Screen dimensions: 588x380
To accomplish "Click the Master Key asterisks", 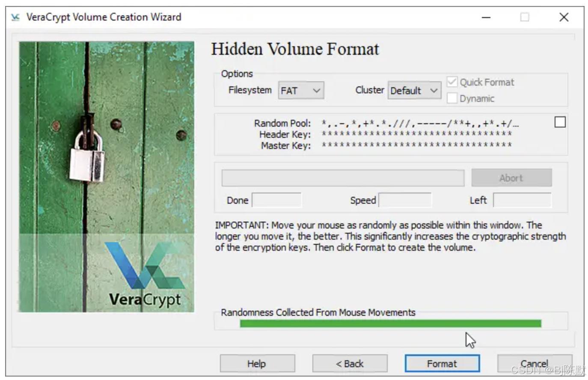I will pos(417,145).
